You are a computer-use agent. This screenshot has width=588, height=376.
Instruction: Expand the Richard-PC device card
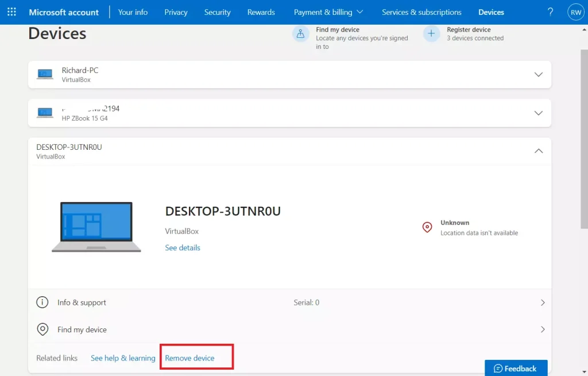coord(539,74)
